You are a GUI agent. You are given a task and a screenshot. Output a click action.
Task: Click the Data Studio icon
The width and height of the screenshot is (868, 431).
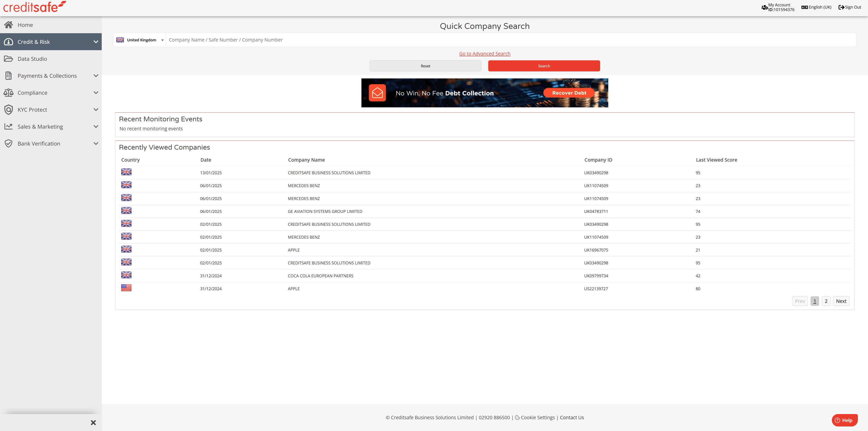[9, 59]
